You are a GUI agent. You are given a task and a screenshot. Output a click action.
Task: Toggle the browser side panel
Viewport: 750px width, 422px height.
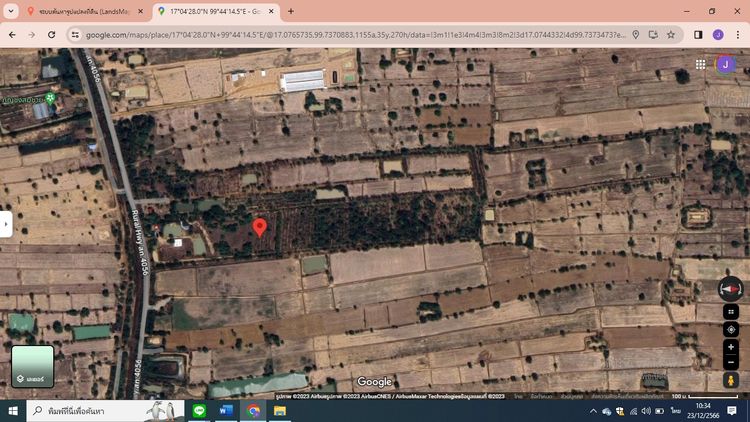[698, 34]
